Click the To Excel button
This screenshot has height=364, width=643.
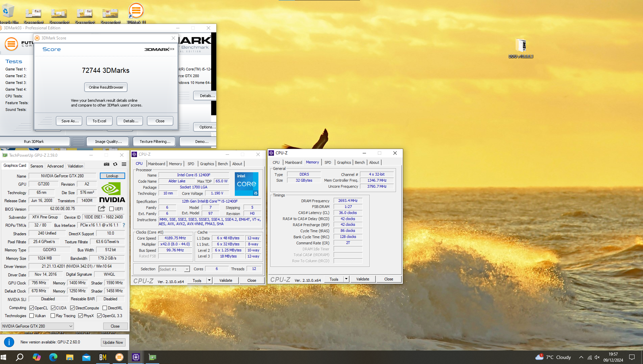99,121
